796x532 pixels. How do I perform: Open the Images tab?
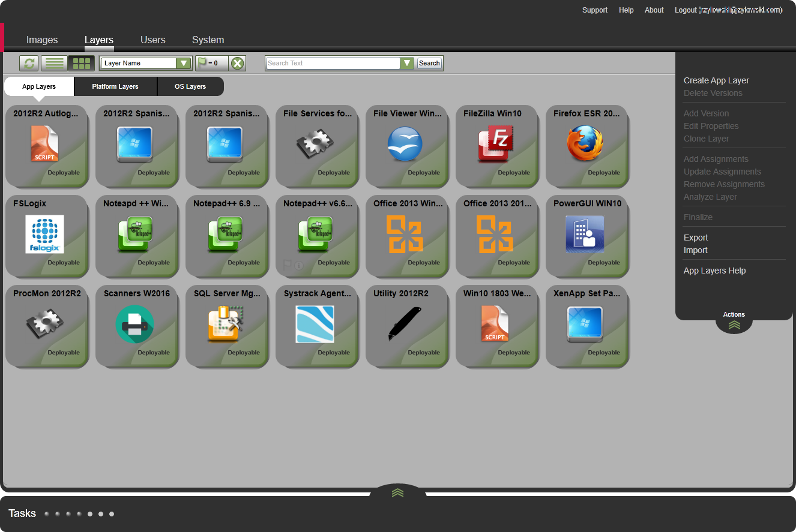[x=42, y=40]
